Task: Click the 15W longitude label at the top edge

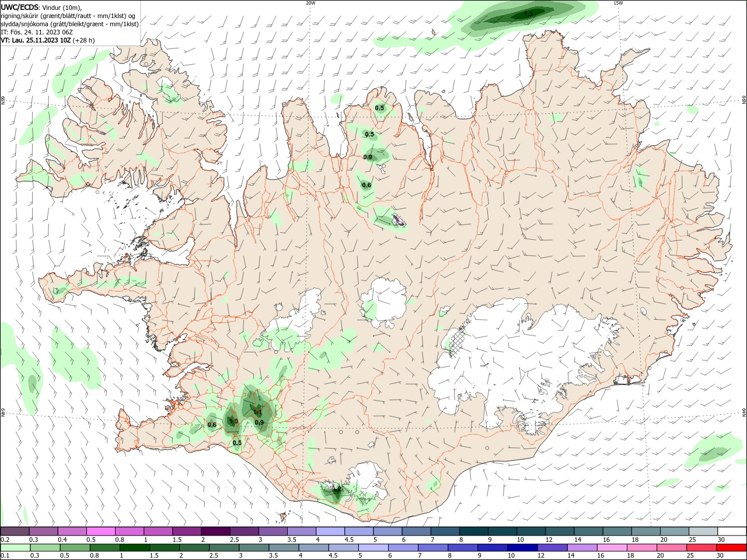Action: (x=618, y=3)
